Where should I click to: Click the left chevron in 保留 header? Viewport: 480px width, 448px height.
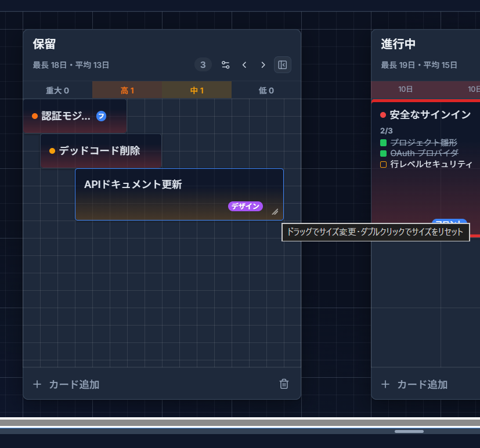(244, 65)
